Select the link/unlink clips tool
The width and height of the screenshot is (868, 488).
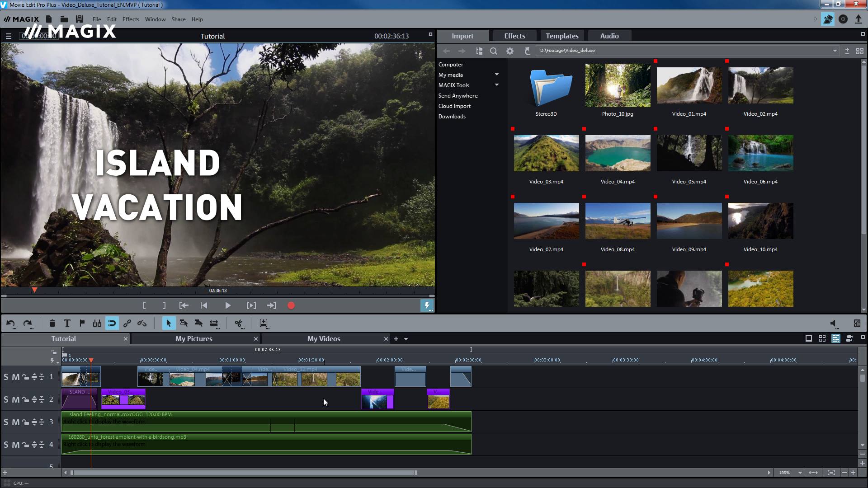(127, 323)
